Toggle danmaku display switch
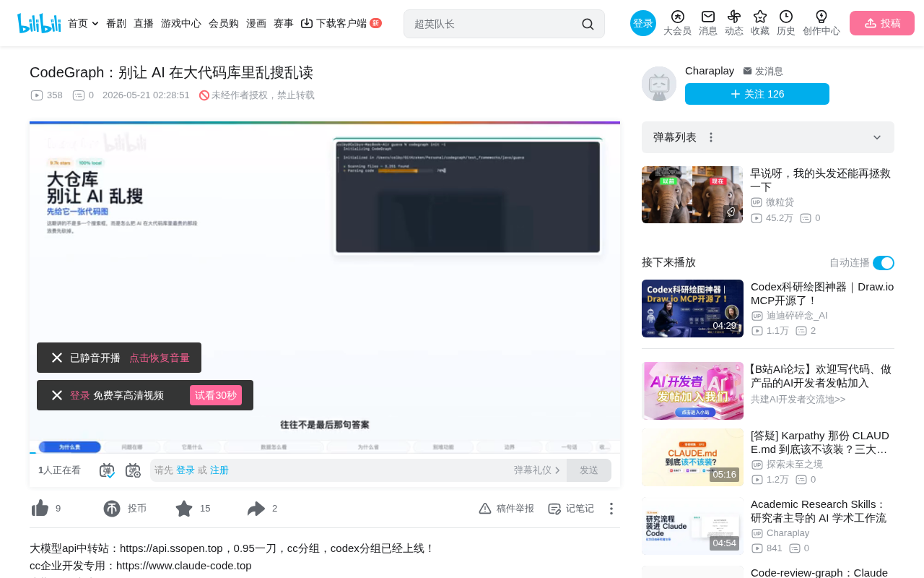924x578 pixels. click(x=107, y=470)
